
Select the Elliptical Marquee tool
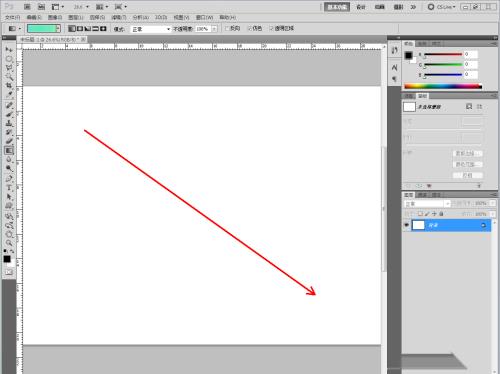[9, 59]
